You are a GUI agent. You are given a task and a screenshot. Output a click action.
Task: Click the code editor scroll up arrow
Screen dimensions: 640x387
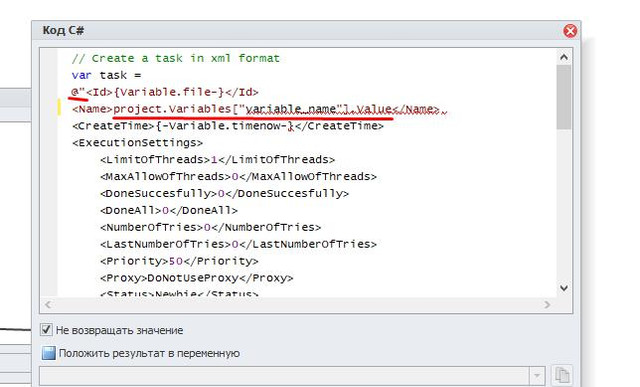point(564,57)
